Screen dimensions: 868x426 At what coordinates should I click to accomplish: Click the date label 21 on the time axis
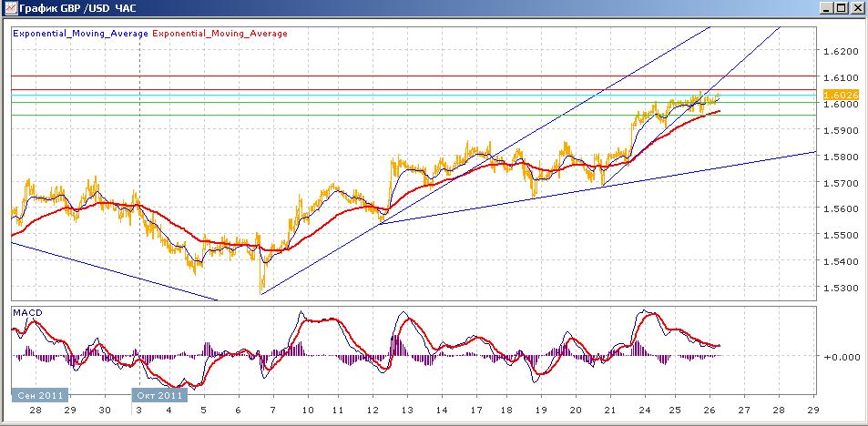coord(610,410)
